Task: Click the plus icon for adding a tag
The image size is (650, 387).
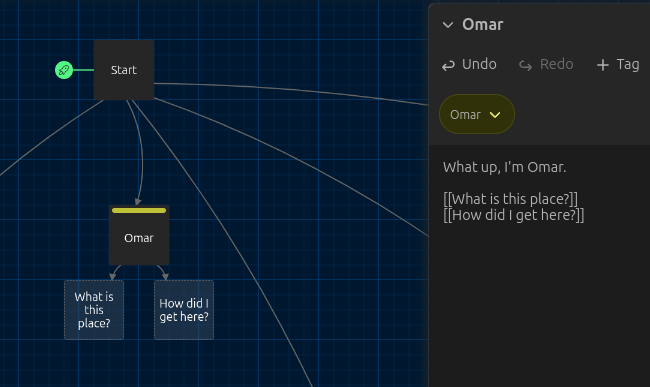Action: coord(602,65)
